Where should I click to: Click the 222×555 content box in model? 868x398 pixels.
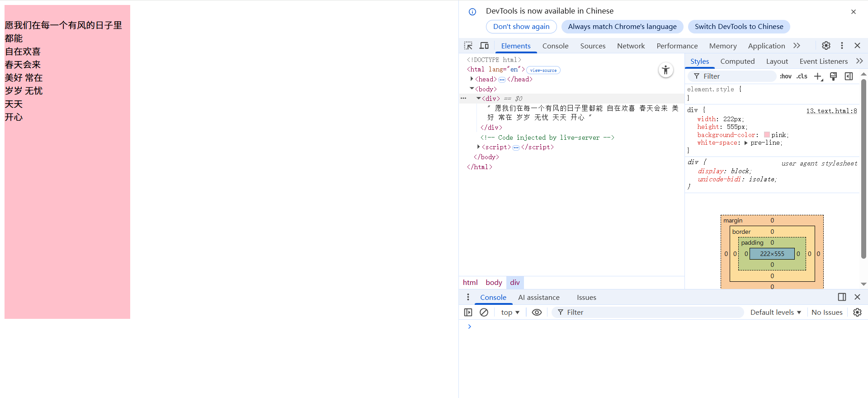pos(772,254)
